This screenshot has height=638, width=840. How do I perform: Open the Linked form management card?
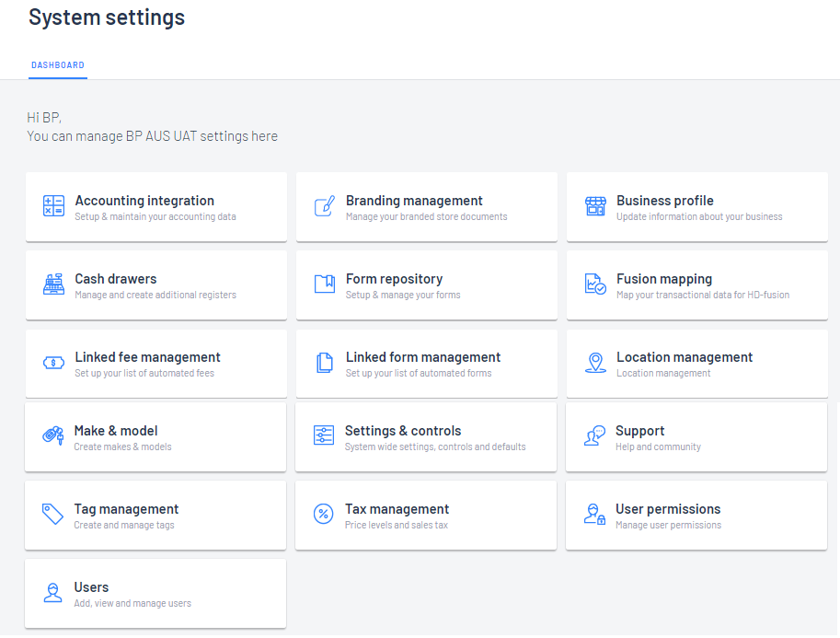pos(426,364)
